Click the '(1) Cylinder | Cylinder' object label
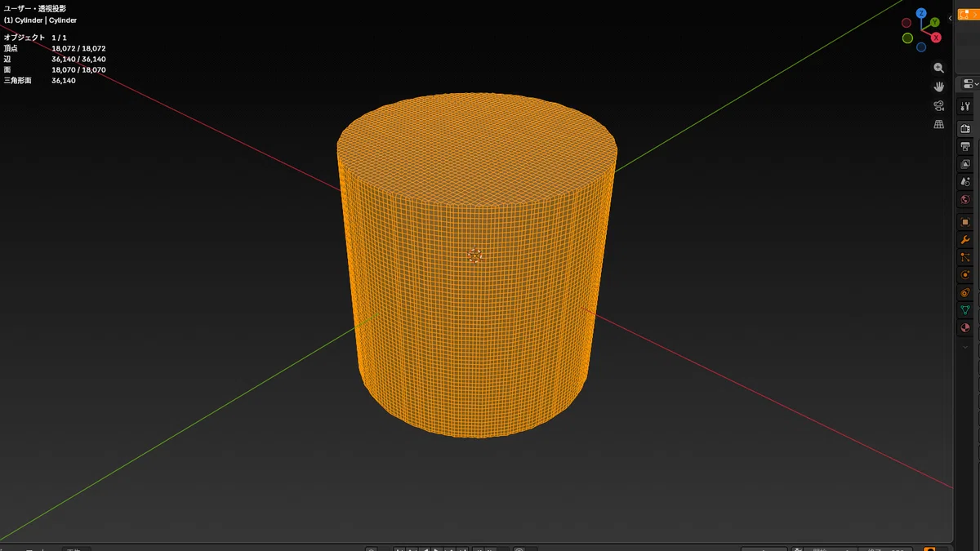 click(40, 20)
